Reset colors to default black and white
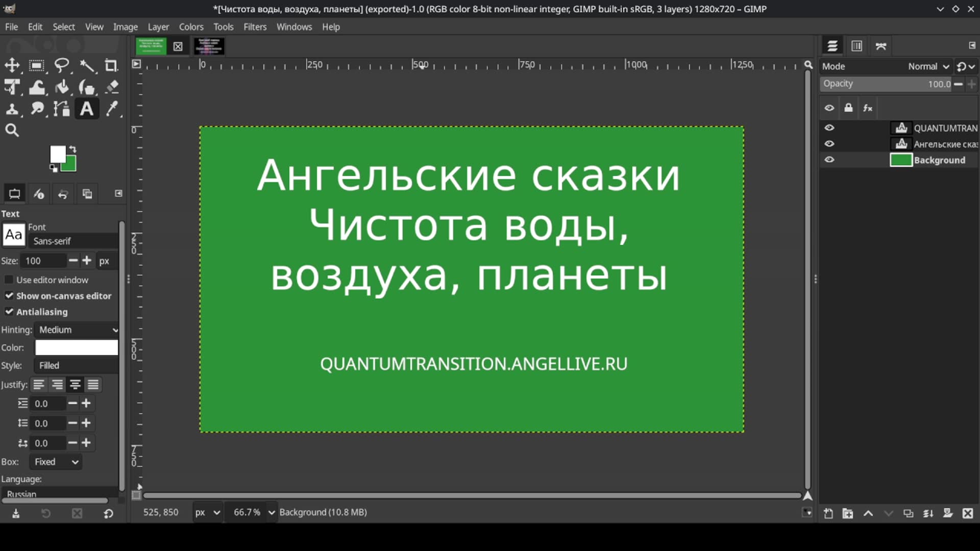 coord(53,168)
